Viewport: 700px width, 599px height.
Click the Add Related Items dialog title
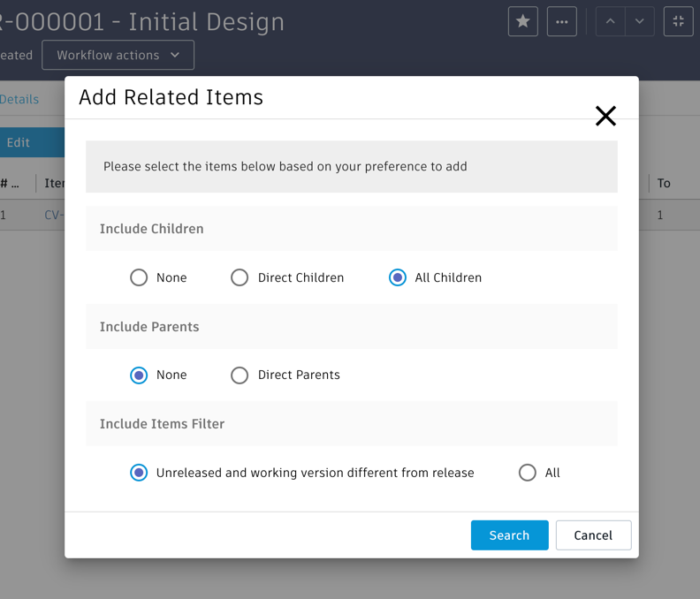point(171,97)
